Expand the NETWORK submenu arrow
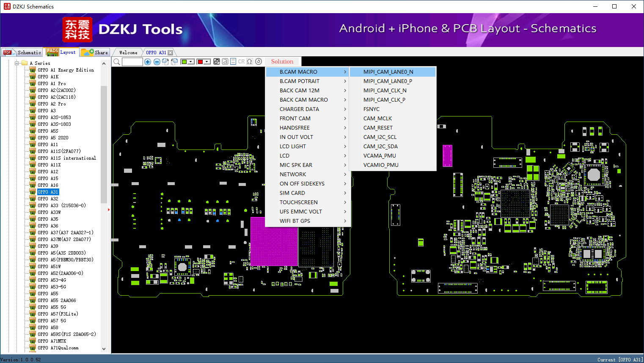Image resolution: width=644 pixels, height=363 pixels. 345,175
